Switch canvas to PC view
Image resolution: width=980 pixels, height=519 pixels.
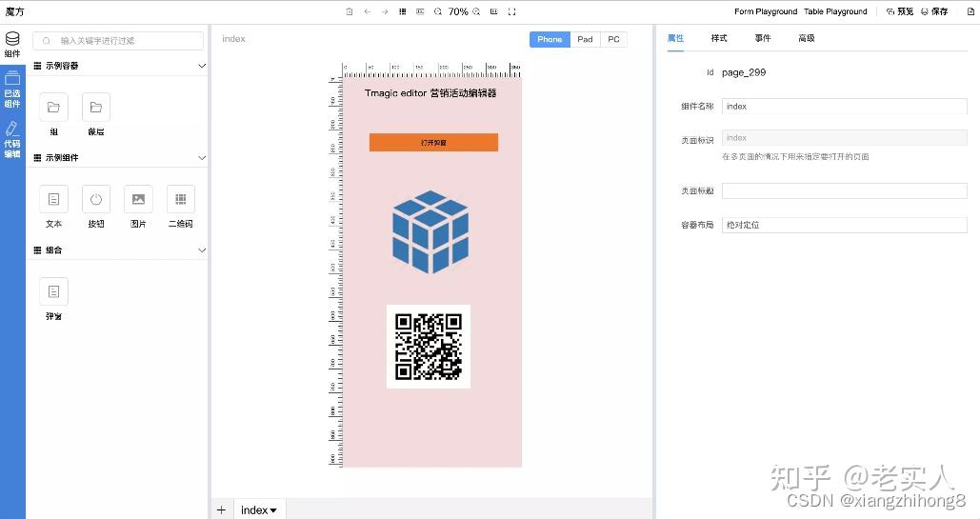tap(613, 39)
